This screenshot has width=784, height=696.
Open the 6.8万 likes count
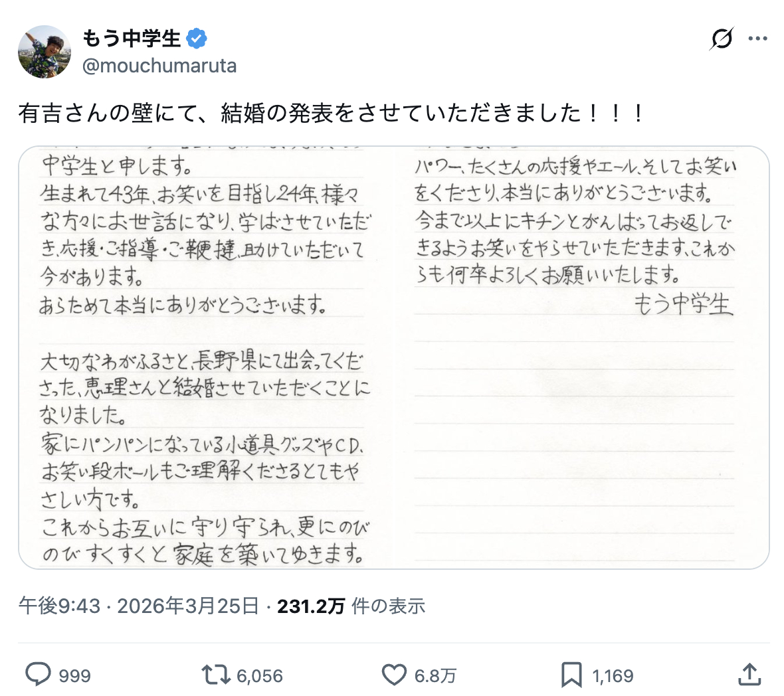[435, 675]
